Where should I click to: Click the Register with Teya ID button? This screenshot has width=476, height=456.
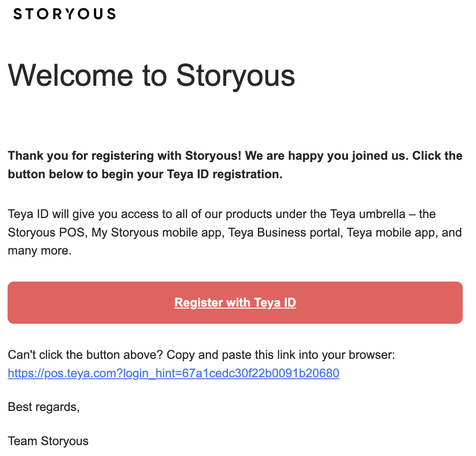coord(235,302)
